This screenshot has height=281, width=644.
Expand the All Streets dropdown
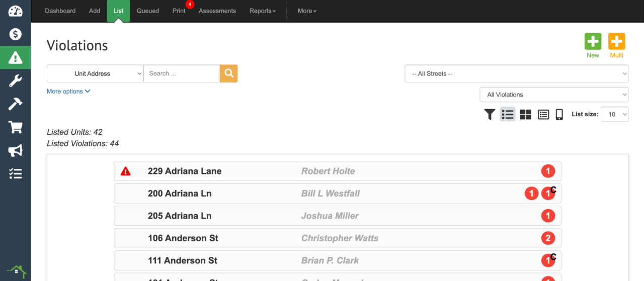(x=516, y=73)
